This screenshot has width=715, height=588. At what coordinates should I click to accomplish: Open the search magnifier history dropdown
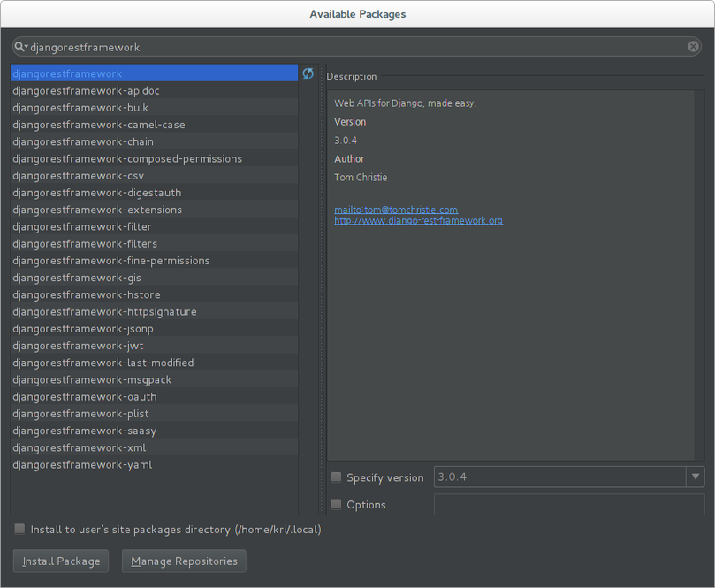(x=20, y=47)
